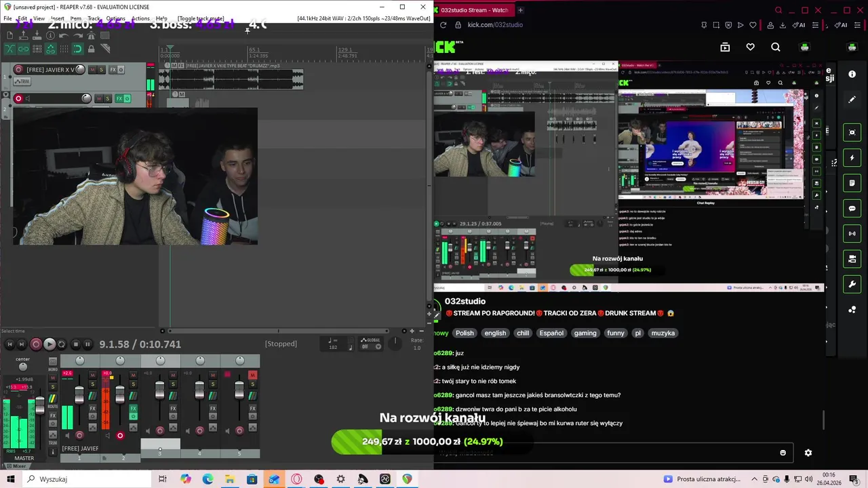Open the Track menu in REAPER

coord(94,18)
